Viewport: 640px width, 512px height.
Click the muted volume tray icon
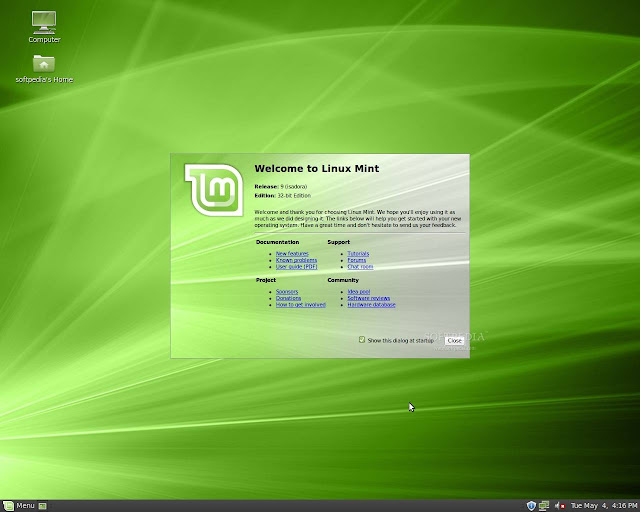(560, 506)
